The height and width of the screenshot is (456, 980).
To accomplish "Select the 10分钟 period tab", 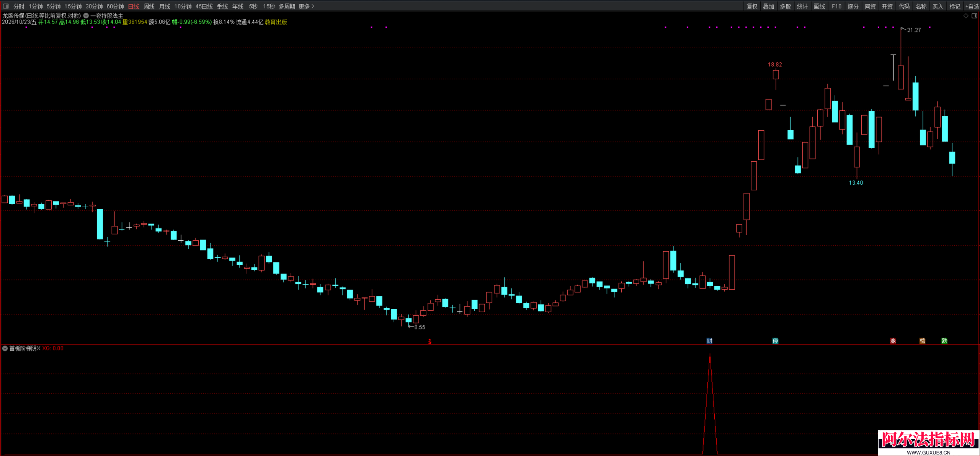I will [x=183, y=6].
